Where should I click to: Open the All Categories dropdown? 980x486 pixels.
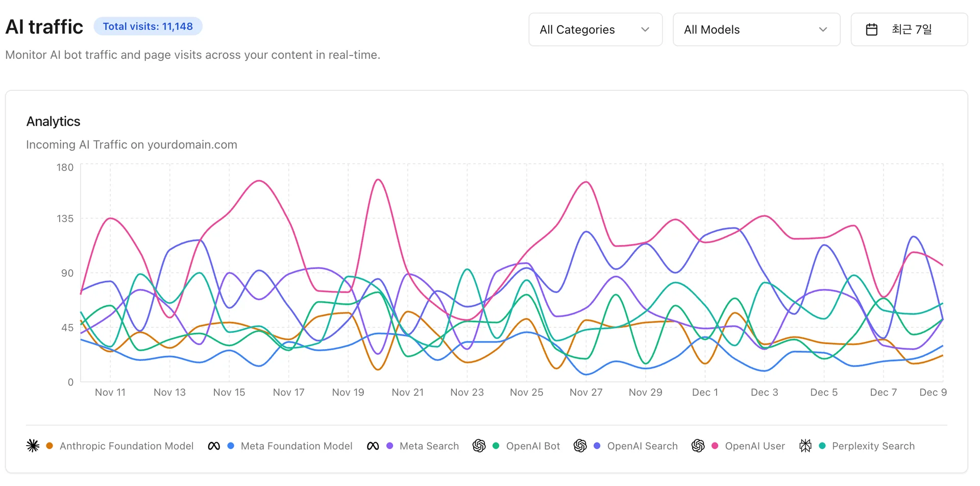(595, 30)
